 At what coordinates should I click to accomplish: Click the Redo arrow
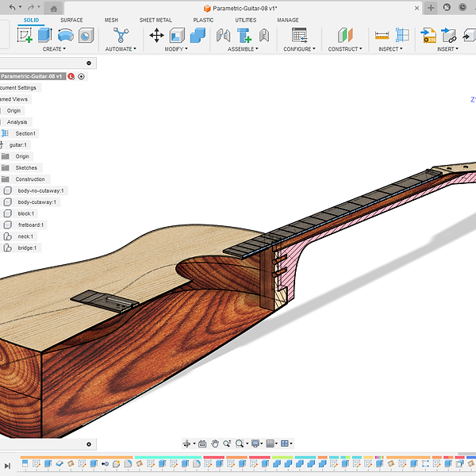pyautogui.click(x=31, y=7)
